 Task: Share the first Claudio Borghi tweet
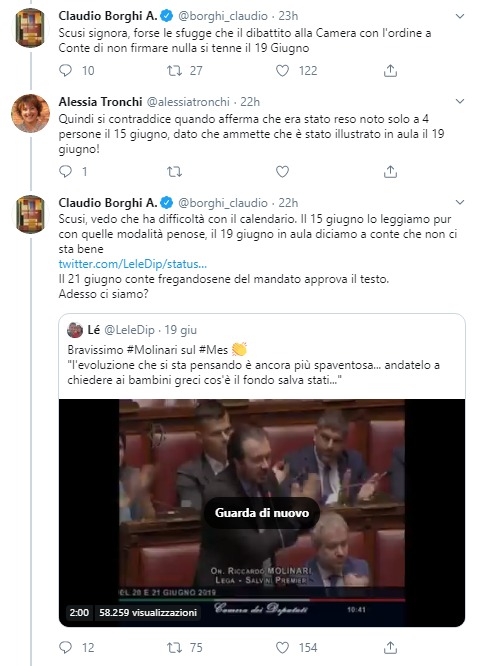(x=390, y=70)
